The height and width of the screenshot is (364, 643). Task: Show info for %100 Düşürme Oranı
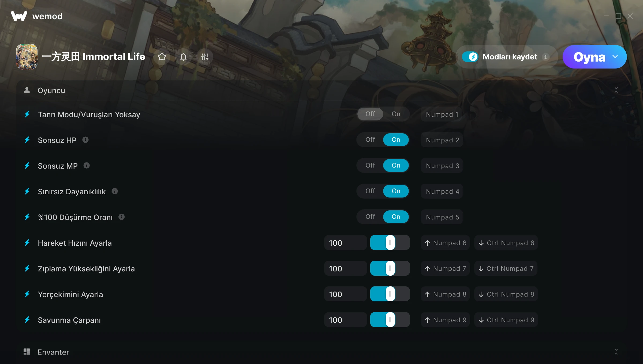click(x=122, y=217)
